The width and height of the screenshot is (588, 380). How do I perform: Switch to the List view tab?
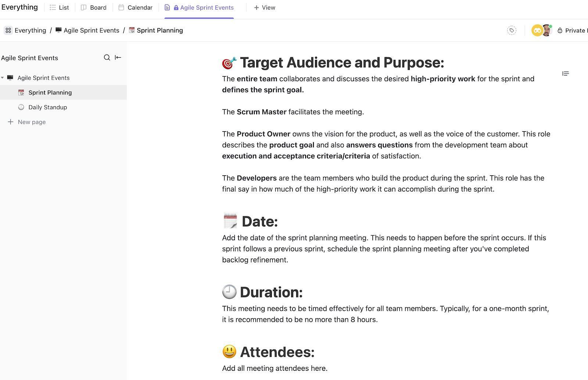[60, 8]
